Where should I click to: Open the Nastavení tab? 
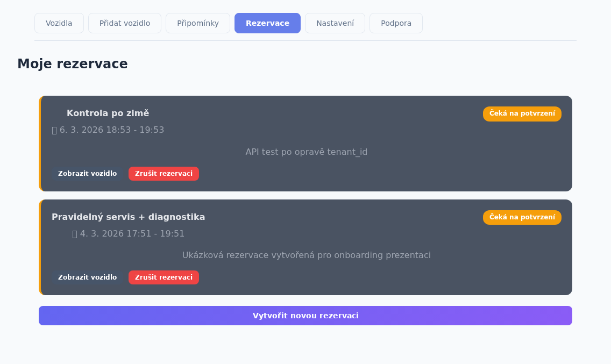point(335,23)
